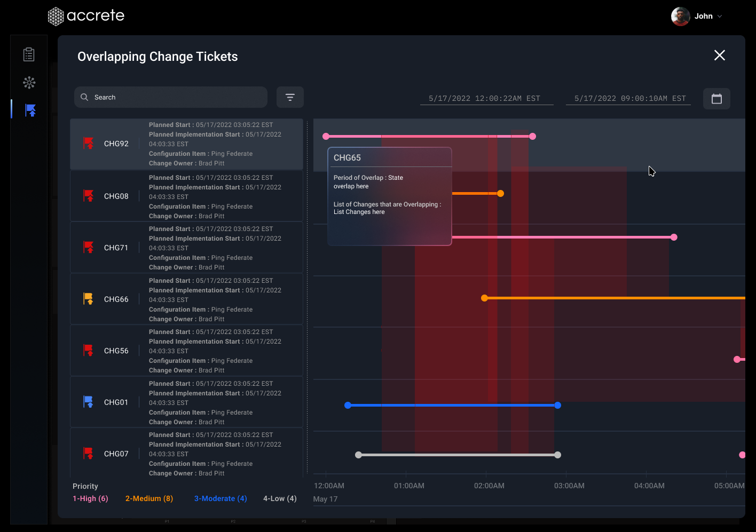Screen dimensions: 756x532
Task: Filter by 3-Moderate (4) priority
Action: point(220,498)
